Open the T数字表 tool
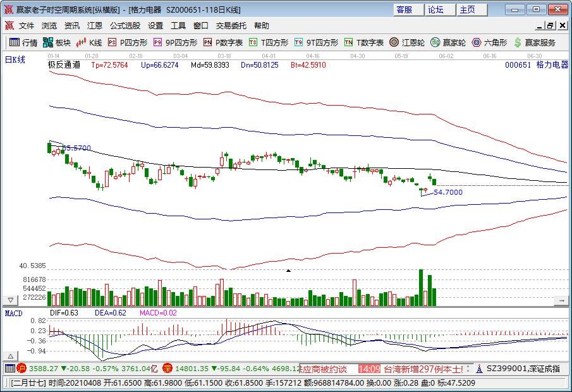This screenshot has width=572, height=392. click(364, 43)
